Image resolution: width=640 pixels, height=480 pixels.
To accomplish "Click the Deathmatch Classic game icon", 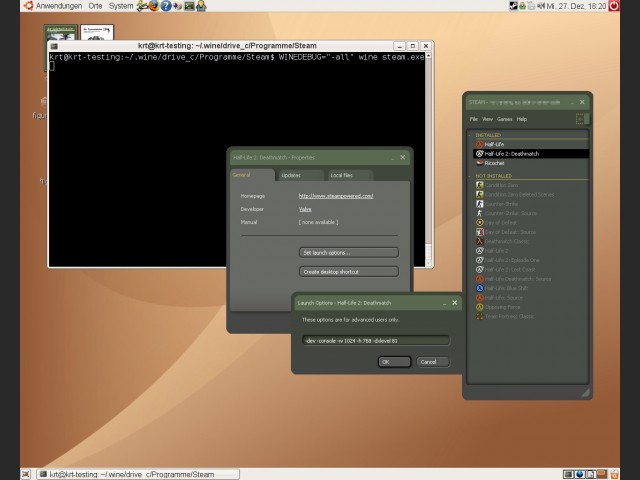I will 480,241.
